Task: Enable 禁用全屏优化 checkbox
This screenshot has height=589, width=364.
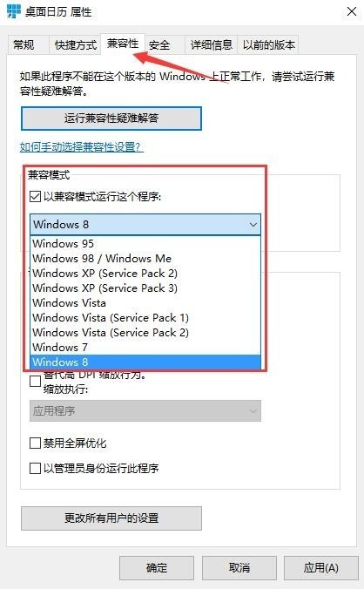Action: tap(36, 443)
